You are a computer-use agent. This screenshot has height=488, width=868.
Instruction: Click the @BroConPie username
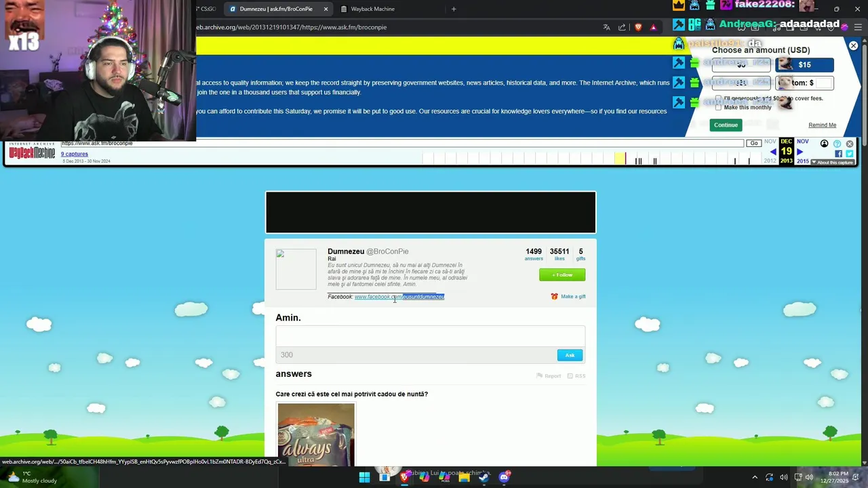coord(387,251)
